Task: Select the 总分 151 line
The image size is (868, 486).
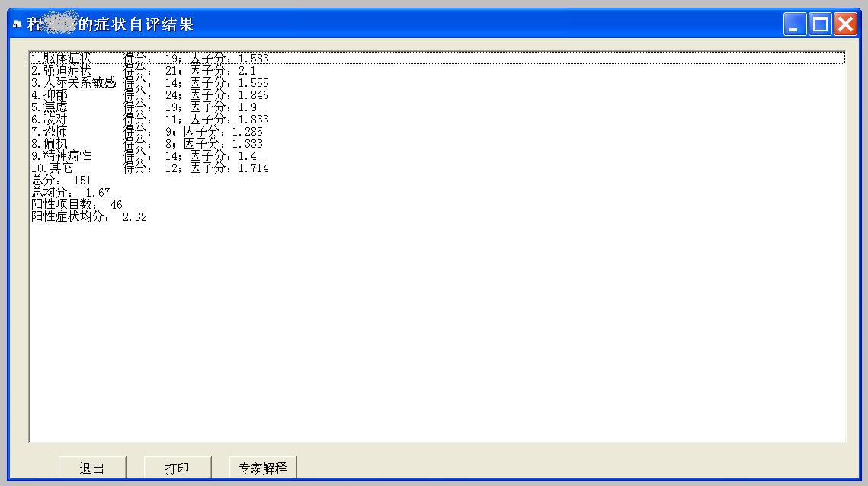Action: click(61, 181)
